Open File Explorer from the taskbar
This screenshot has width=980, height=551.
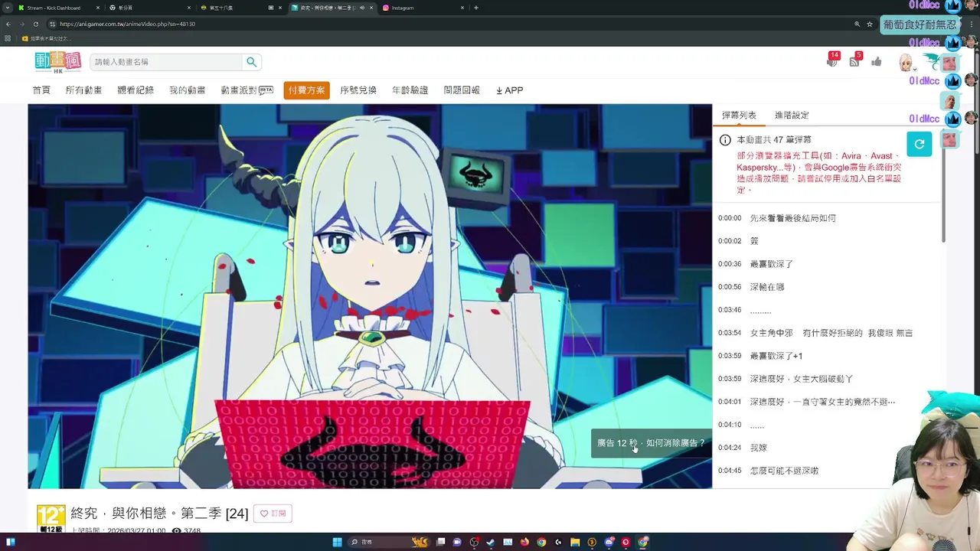(575, 543)
